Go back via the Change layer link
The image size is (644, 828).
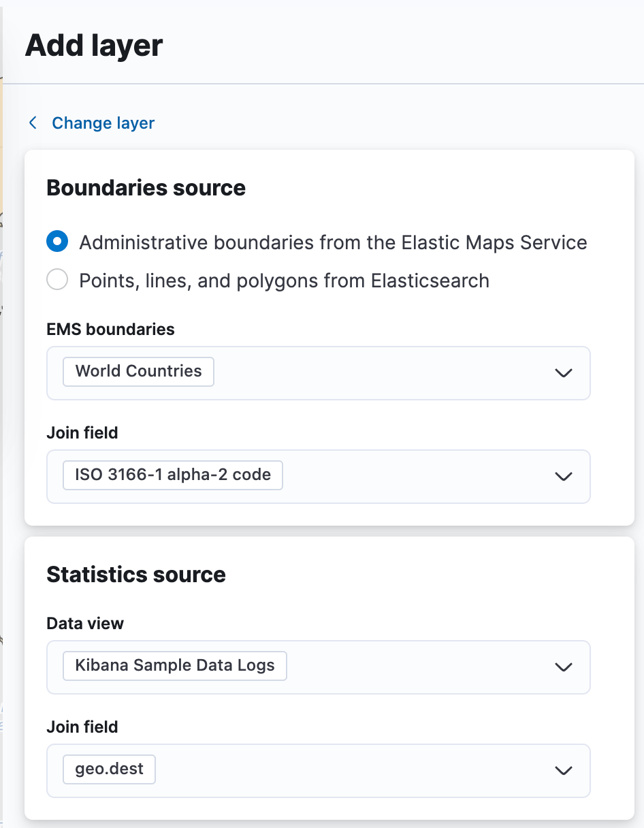click(91, 123)
